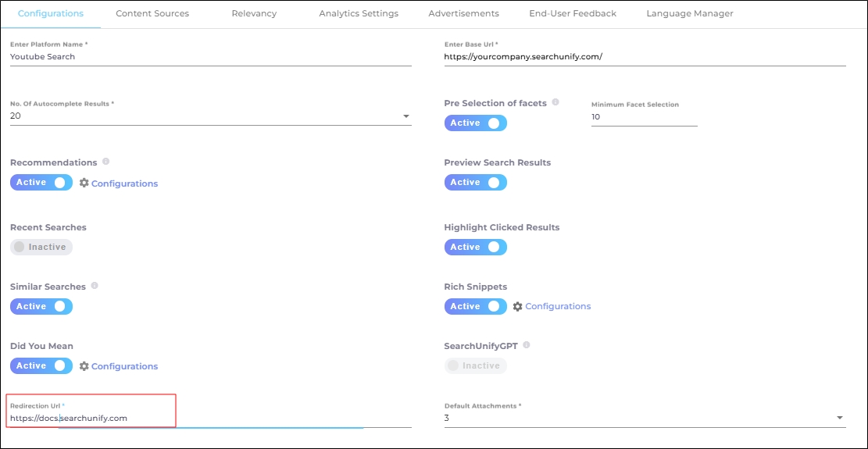Viewport: 868px width, 449px height.
Task: Enable the Recent Searches toggle
Action: coord(41,247)
